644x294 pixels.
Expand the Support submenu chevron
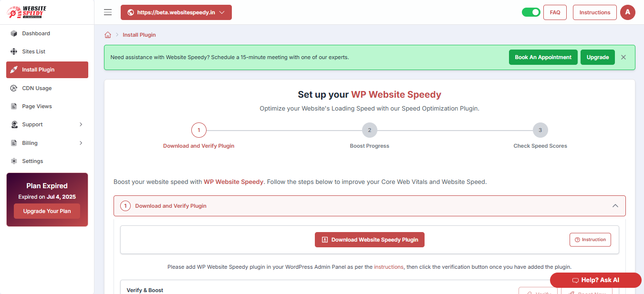(81, 124)
